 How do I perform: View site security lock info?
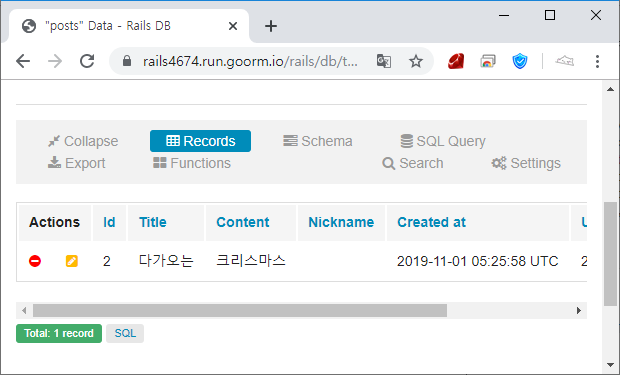pyautogui.click(x=127, y=61)
